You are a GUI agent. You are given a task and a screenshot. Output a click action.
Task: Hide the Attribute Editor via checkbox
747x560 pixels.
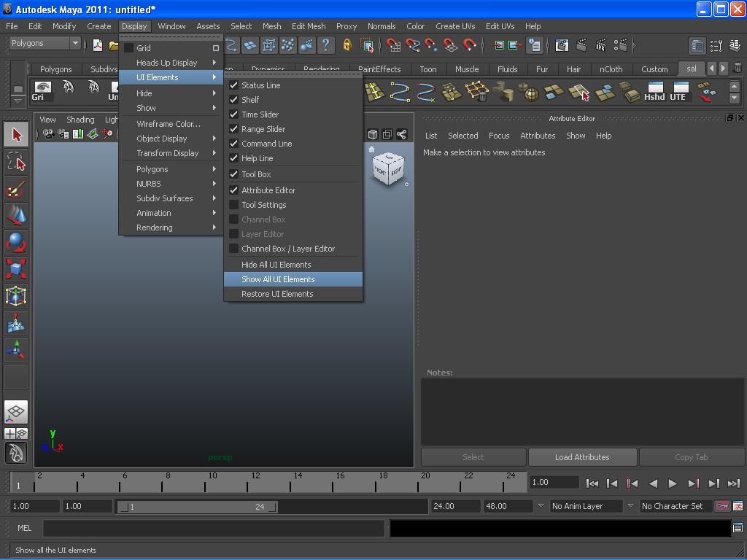pos(234,190)
